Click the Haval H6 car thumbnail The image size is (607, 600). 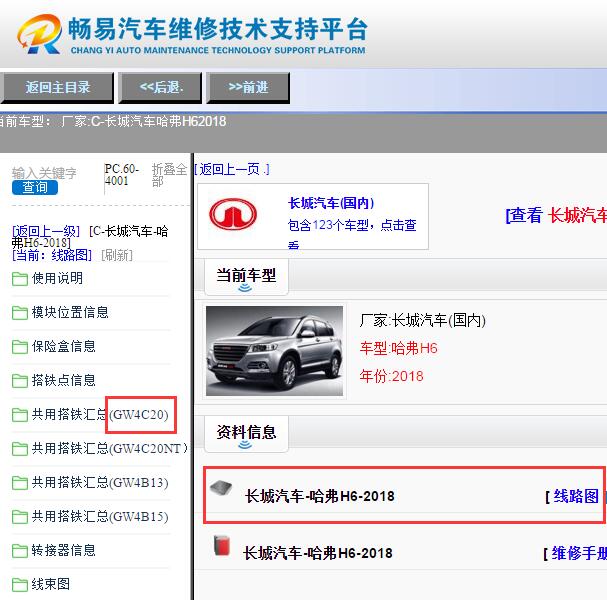tap(274, 351)
